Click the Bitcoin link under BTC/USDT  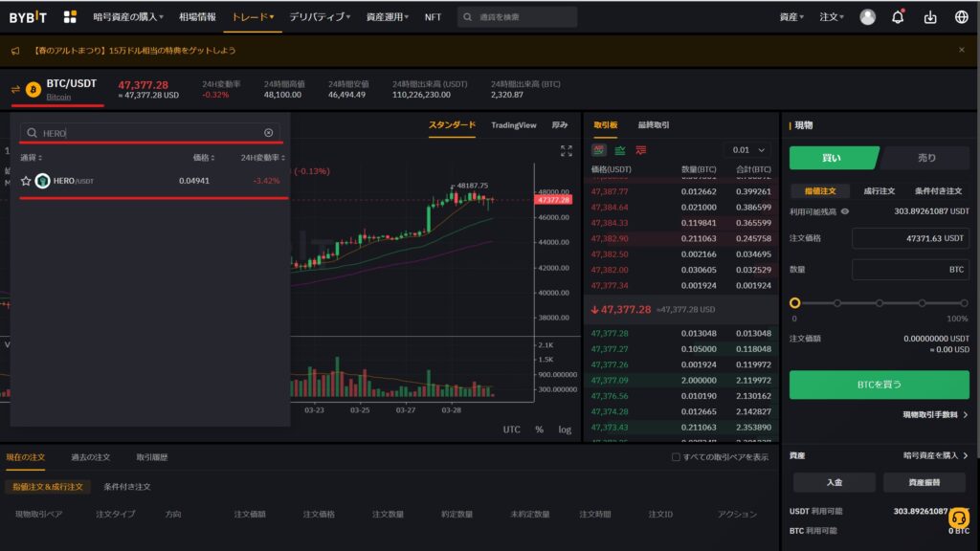[x=58, y=97]
